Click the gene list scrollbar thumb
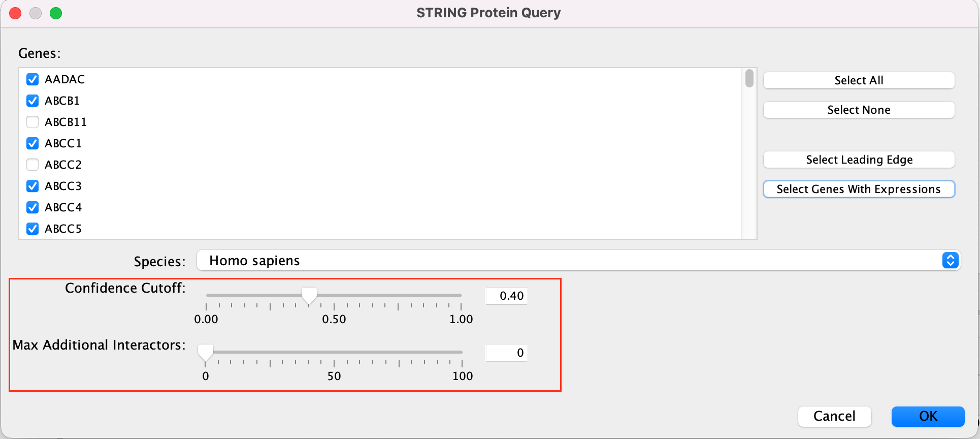This screenshot has width=980, height=439. [x=749, y=79]
